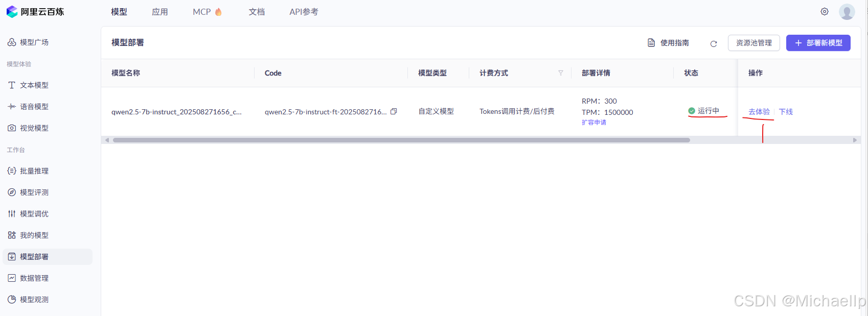This screenshot has width=868, height=316.
Task: Click the 模型观测 pie chart icon
Action: pyautogui.click(x=12, y=300)
